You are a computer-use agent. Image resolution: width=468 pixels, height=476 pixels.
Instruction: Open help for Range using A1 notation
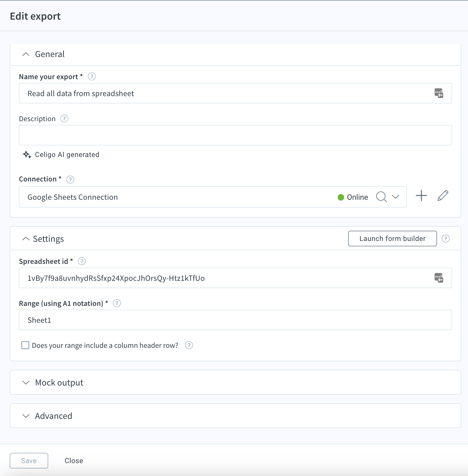point(117,303)
